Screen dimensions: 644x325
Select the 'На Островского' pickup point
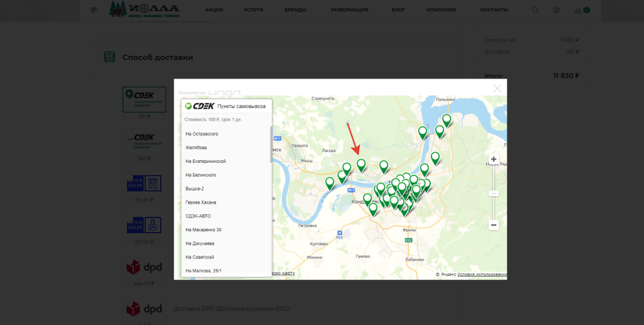pos(202,134)
